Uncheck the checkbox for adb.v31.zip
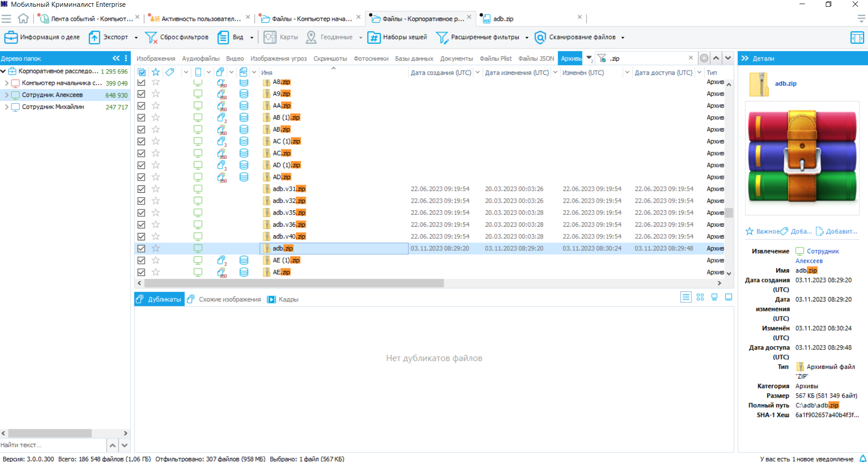868x462 pixels. [142, 189]
